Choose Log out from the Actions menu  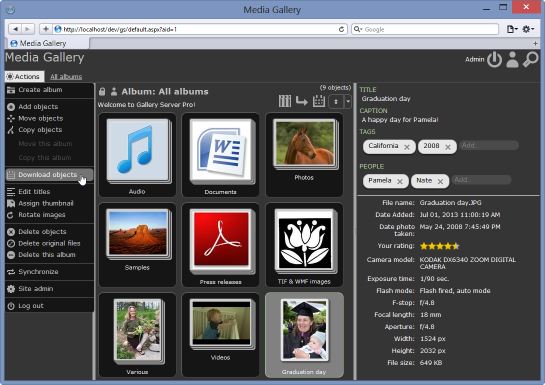[x=49, y=306]
